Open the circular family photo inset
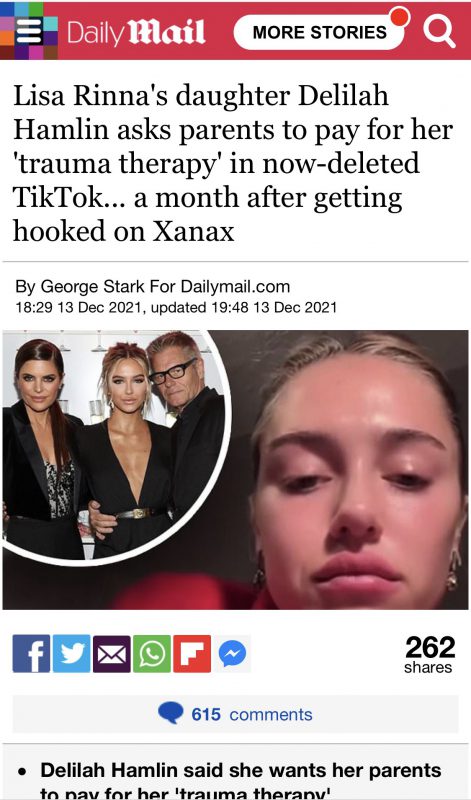This screenshot has width=471, height=800. tap(114, 446)
